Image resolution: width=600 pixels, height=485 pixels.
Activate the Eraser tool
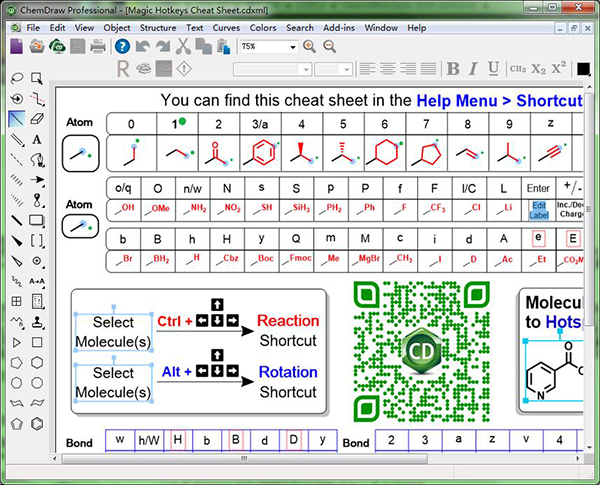pos(37,119)
